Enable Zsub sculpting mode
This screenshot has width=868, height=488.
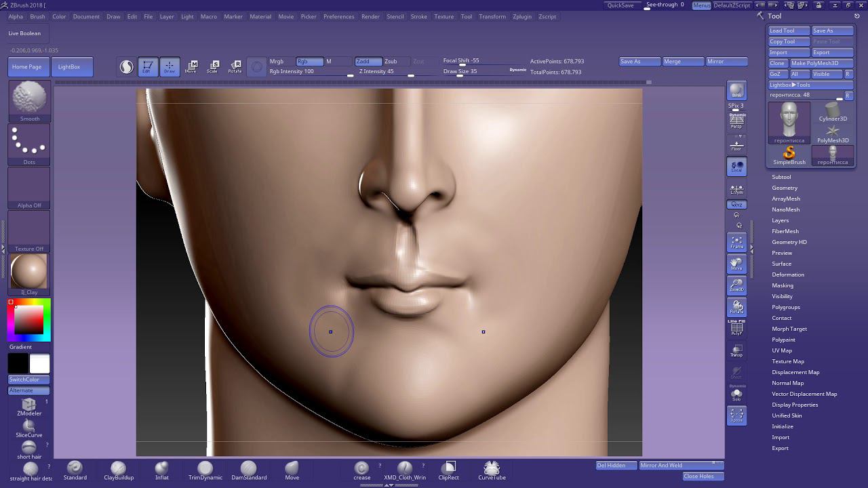click(391, 62)
